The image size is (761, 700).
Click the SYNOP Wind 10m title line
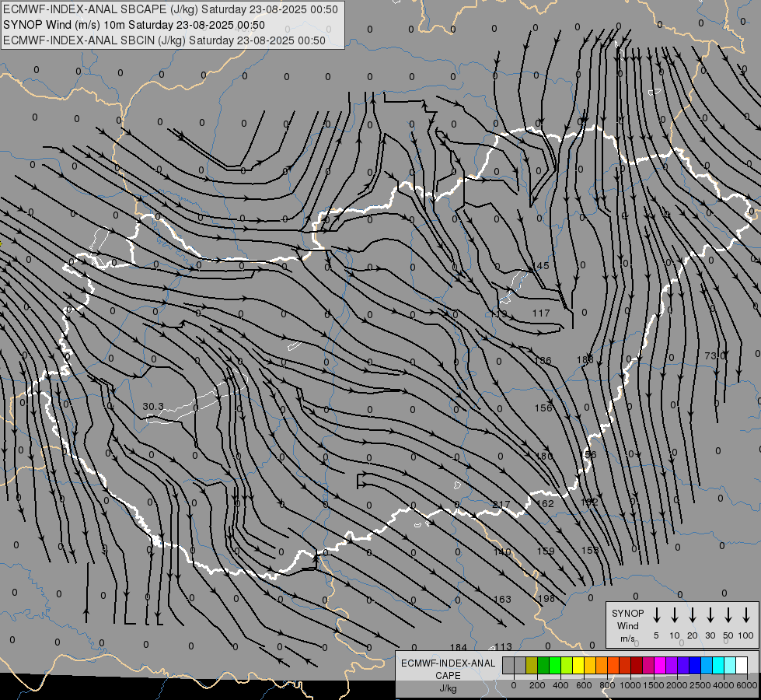[134, 25]
